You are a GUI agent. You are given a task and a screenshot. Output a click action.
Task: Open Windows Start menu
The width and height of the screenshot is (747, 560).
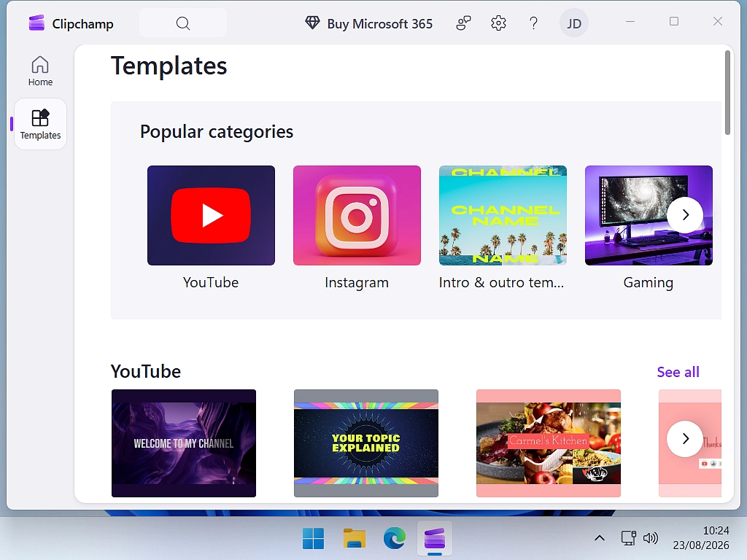point(313,539)
